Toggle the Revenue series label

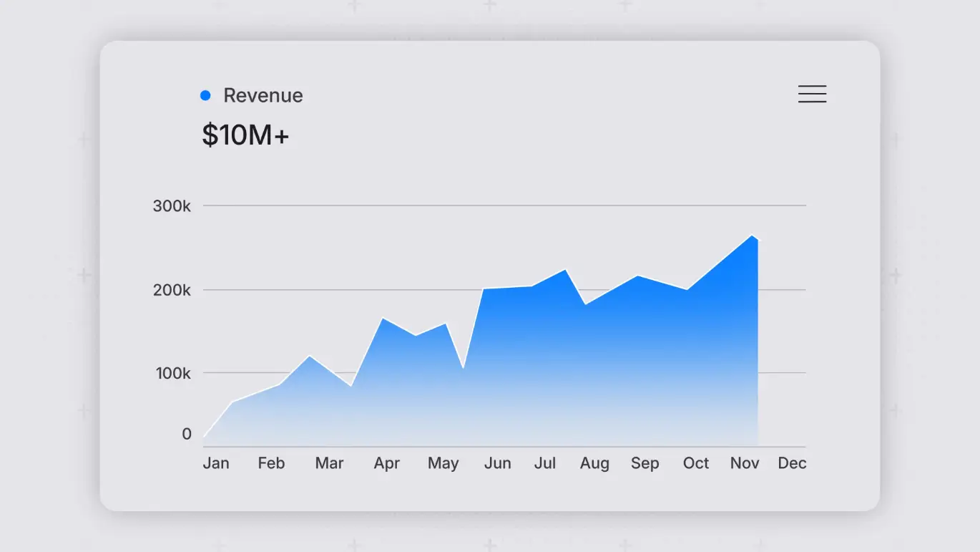point(263,95)
